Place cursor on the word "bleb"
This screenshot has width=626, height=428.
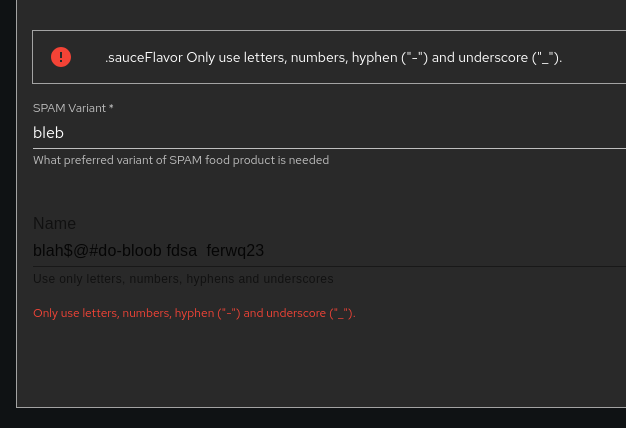(49, 132)
